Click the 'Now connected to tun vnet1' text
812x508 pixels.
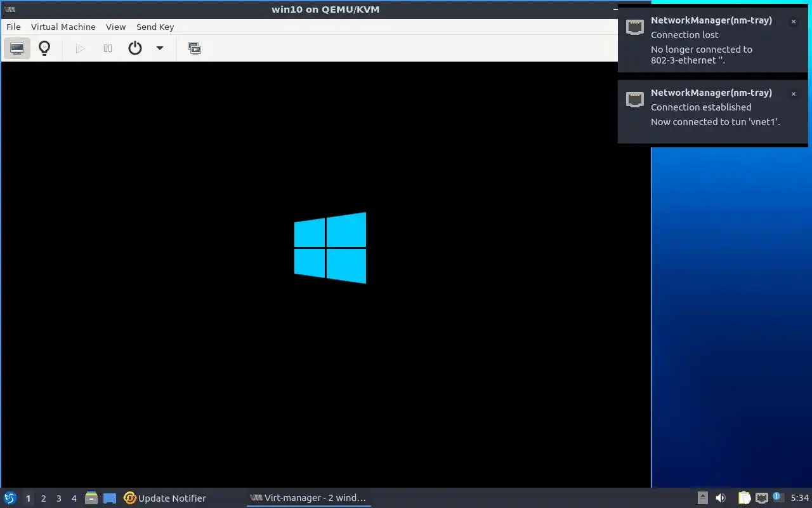[x=716, y=122]
